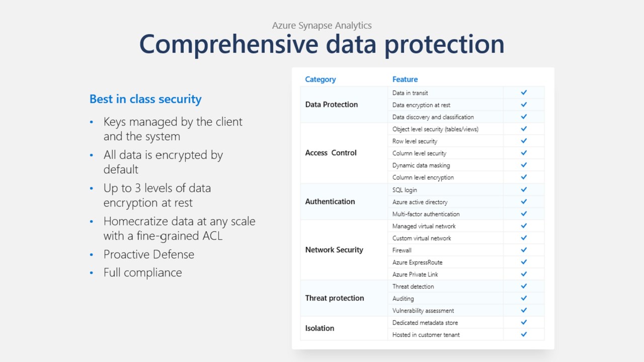Click the Threat detection checkmark

(524, 286)
